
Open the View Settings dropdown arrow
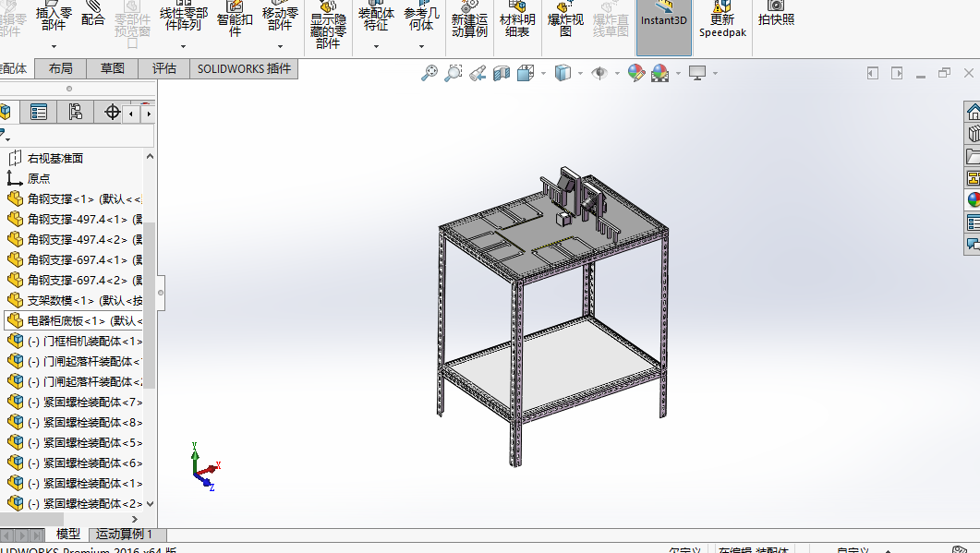pos(715,74)
